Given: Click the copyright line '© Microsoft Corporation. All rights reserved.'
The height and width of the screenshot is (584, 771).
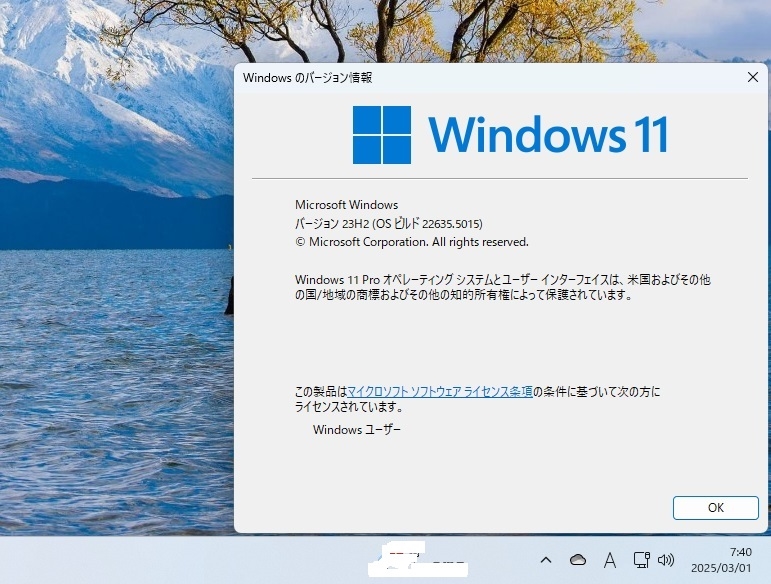Looking at the screenshot, I should pyautogui.click(x=412, y=242).
